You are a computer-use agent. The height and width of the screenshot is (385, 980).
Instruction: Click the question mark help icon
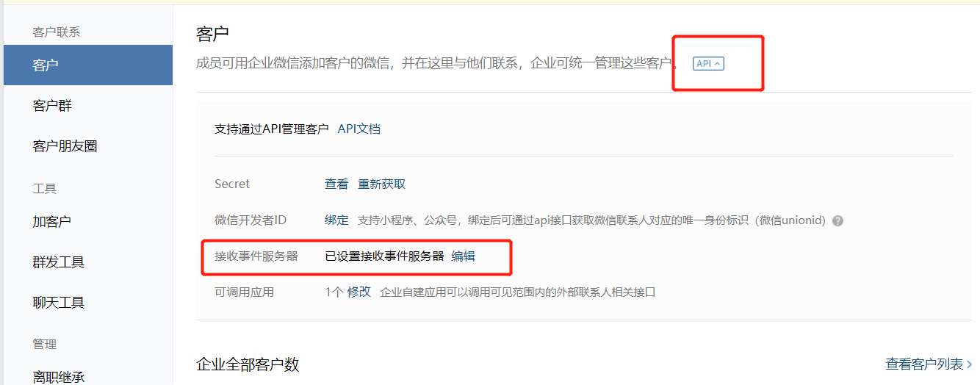[837, 220]
